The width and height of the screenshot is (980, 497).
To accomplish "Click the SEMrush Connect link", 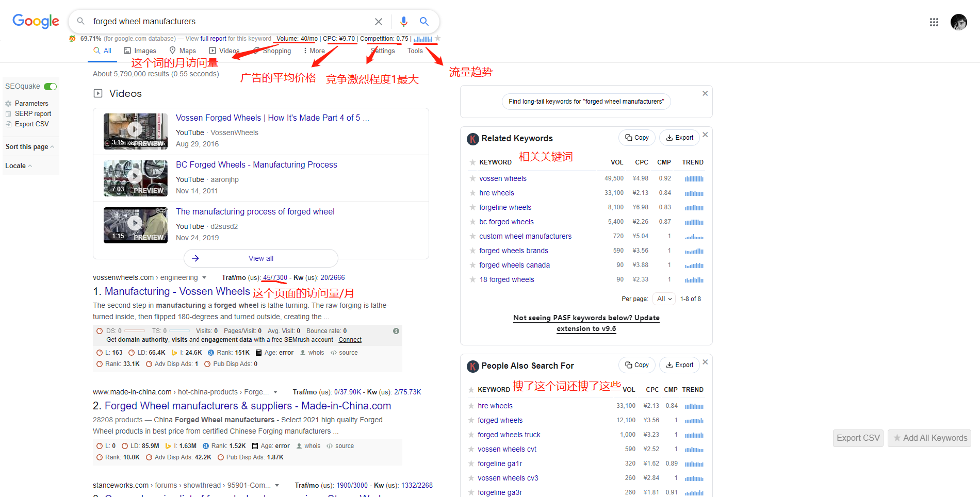I will (350, 340).
